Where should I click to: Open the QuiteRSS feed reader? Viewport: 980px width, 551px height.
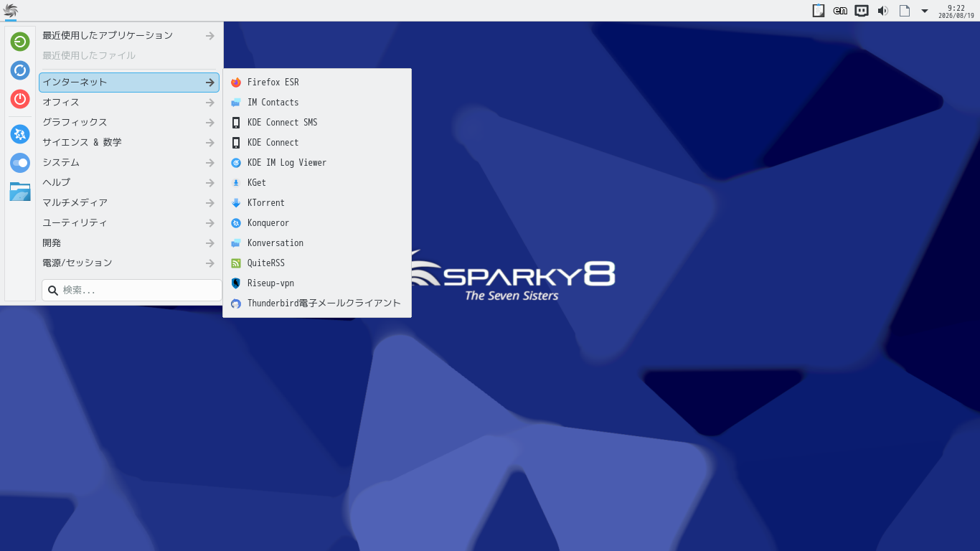coord(317,263)
